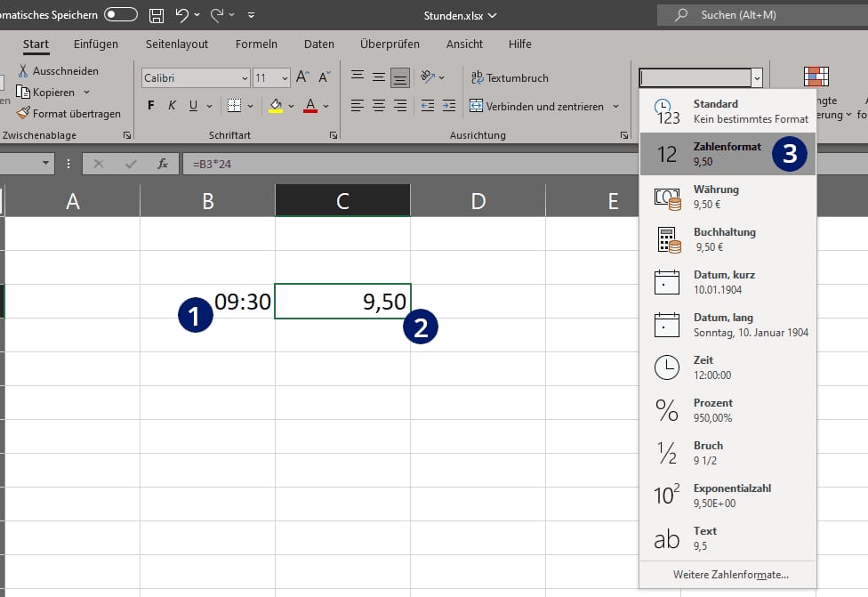Viewport: 868px width, 597px height.
Task: Select cell containing 09:30
Action: (207, 302)
